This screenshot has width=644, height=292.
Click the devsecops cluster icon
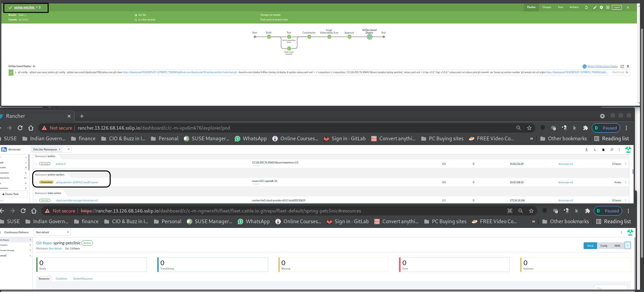click(4, 149)
